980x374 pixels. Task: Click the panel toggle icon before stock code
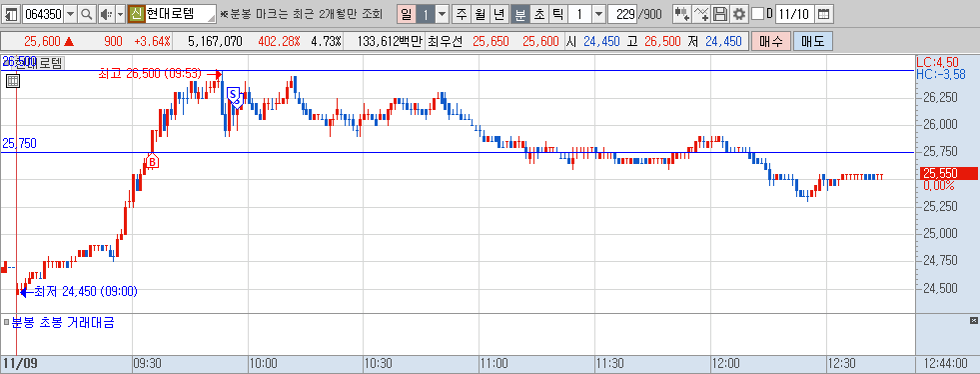click(x=11, y=13)
